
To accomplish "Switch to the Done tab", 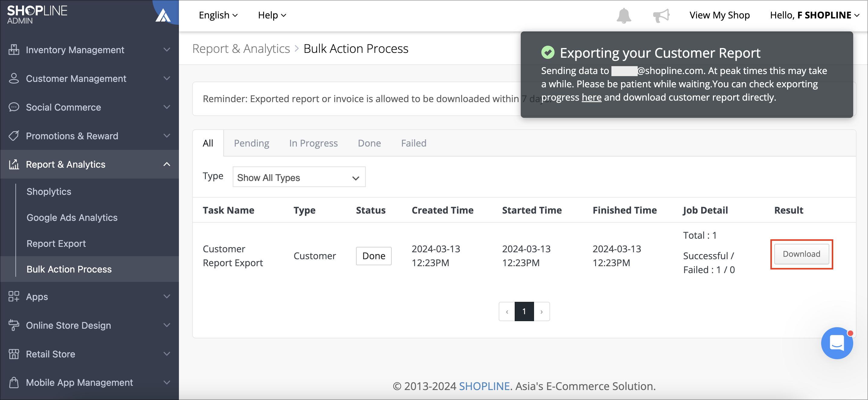I will 369,143.
